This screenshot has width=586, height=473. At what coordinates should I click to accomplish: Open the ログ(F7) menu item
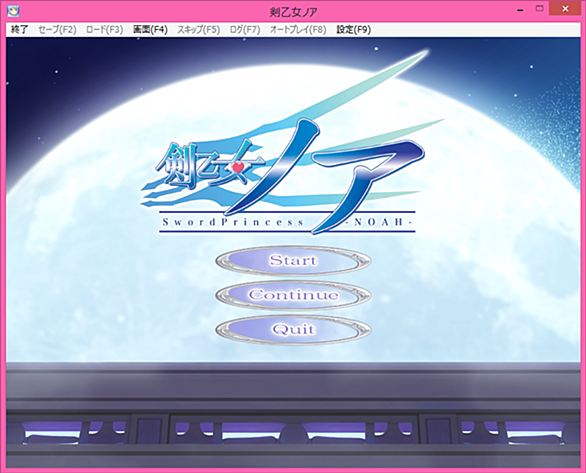(245, 30)
